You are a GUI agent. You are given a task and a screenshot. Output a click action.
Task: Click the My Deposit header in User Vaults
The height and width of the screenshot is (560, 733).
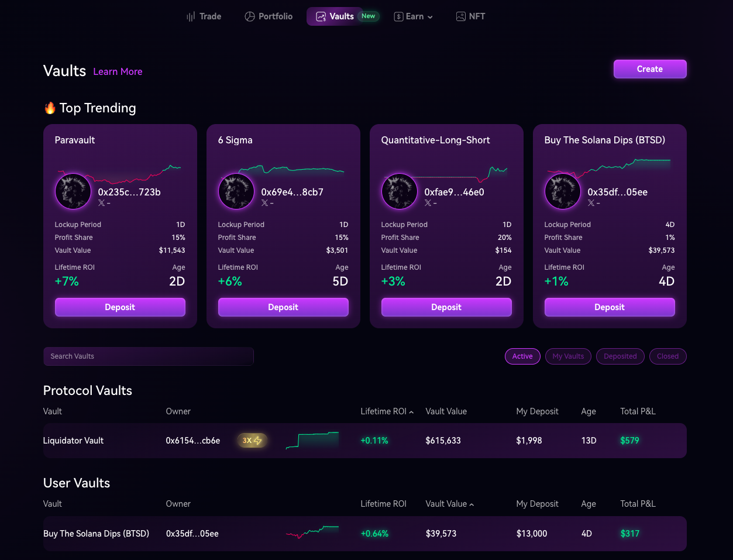tap(537, 504)
